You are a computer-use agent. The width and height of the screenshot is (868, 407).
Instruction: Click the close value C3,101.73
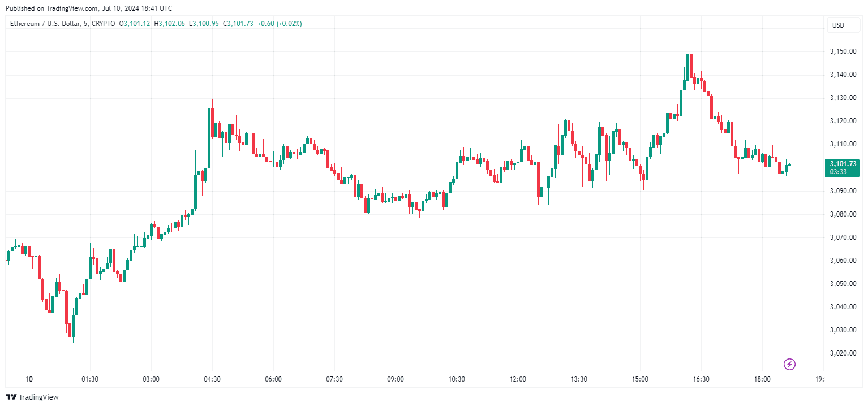238,24
